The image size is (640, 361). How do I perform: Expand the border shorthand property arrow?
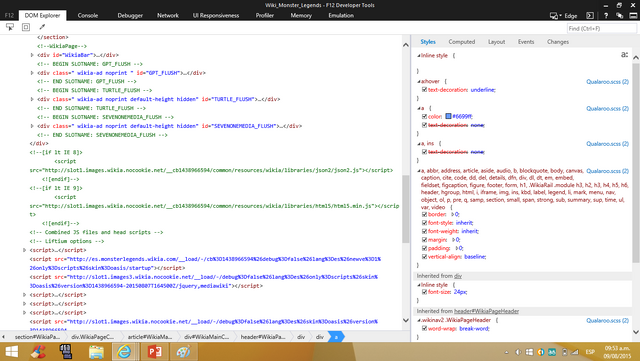point(452,214)
